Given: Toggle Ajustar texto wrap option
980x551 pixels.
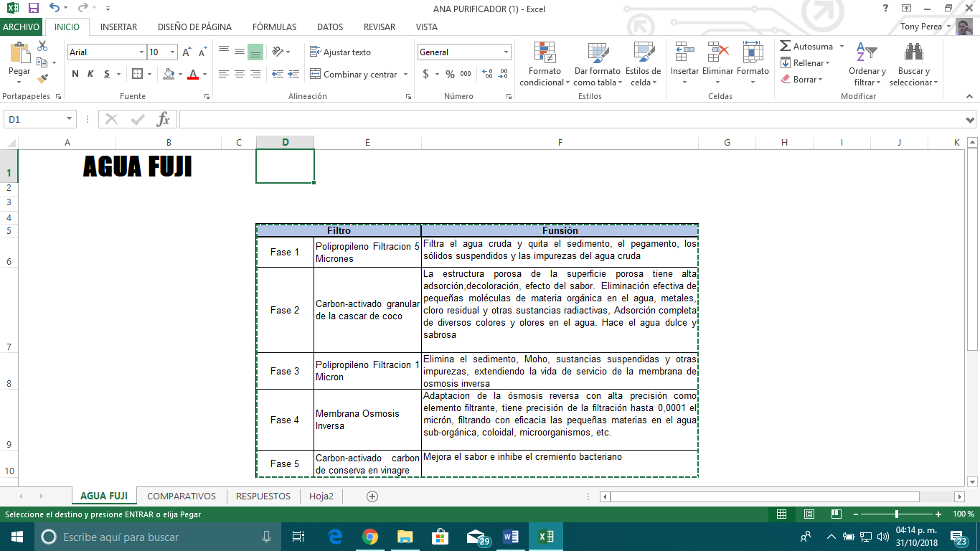Looking at the screenshot, I should click(x=340, y=52).
